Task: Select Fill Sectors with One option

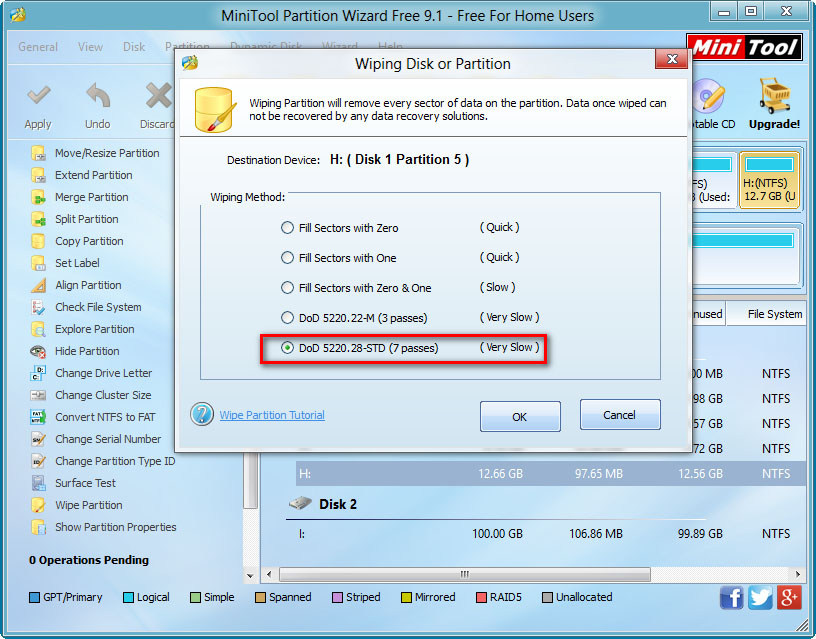Action: pyautogui.click(x=288, y=258)
